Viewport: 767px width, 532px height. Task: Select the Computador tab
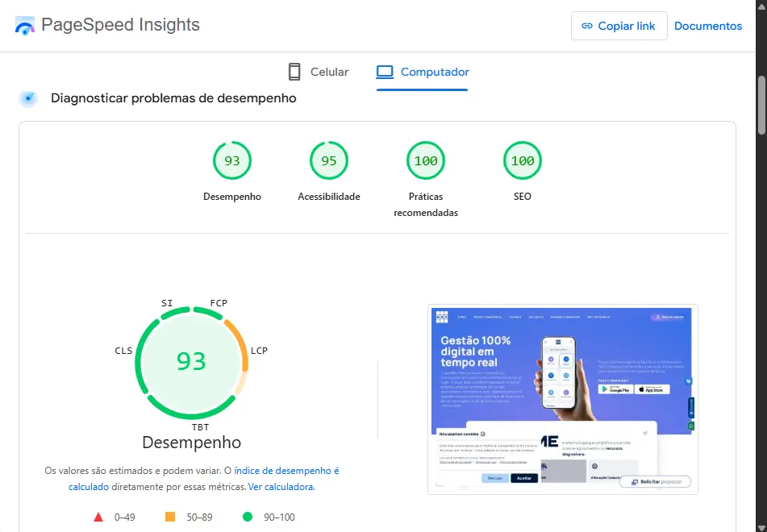[423, 72]
